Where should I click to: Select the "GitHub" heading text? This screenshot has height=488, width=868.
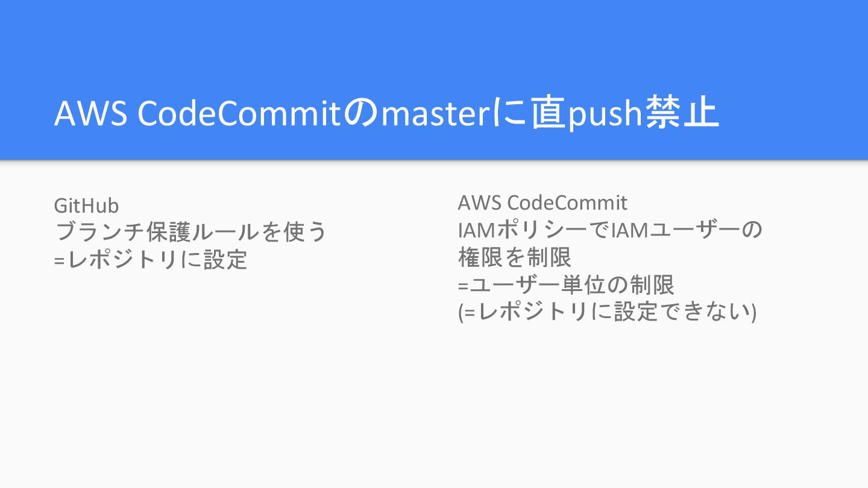click(x=86, y=206)
